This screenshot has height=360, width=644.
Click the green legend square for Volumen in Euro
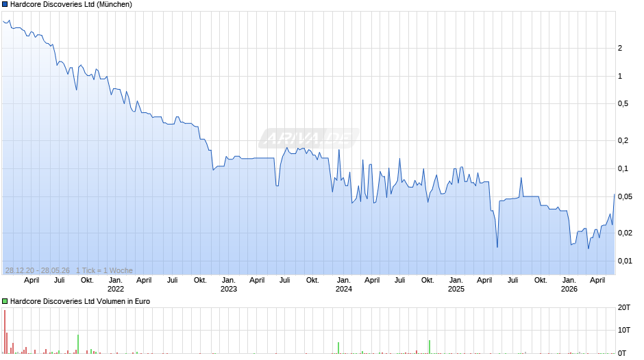click(5, 301)
